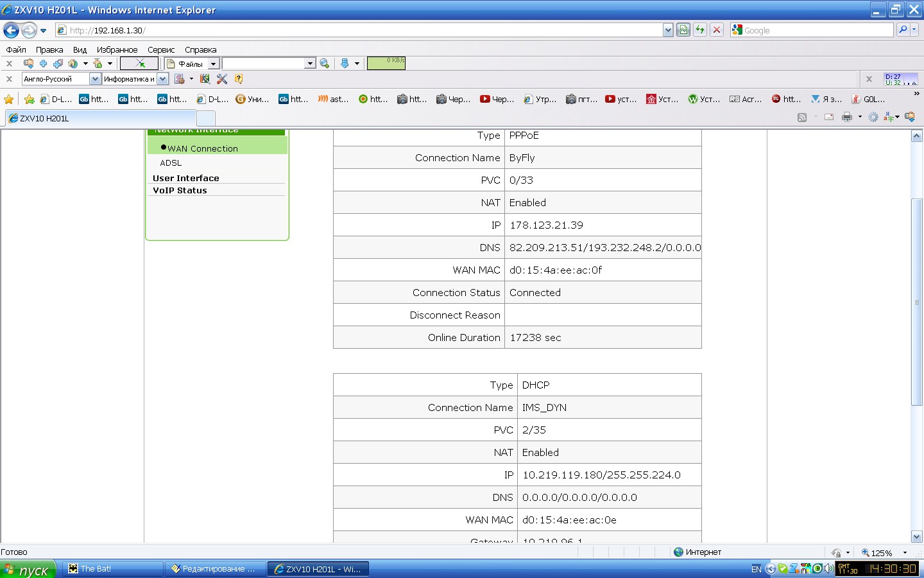Click the blue download arrow icon
The width and height of the screenshot is (924, 578).
345,64
